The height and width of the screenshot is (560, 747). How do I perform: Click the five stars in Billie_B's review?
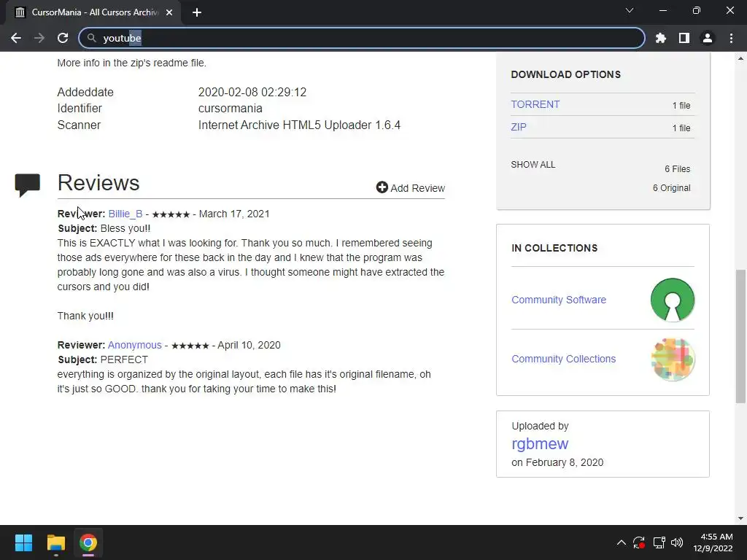[171, 214]
